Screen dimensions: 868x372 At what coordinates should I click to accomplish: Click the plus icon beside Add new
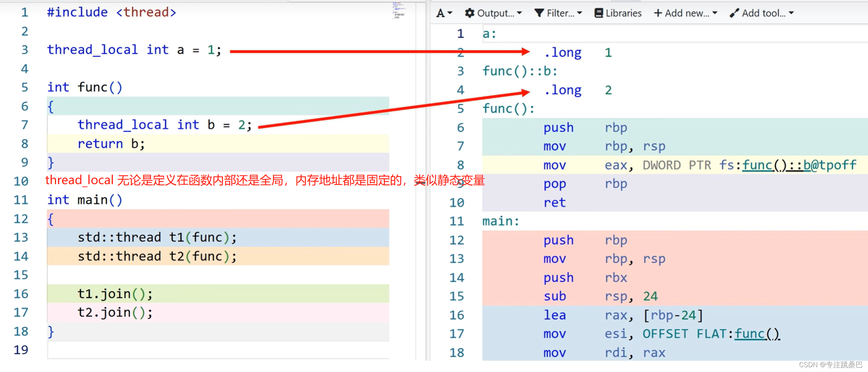(x=658, y=13)
